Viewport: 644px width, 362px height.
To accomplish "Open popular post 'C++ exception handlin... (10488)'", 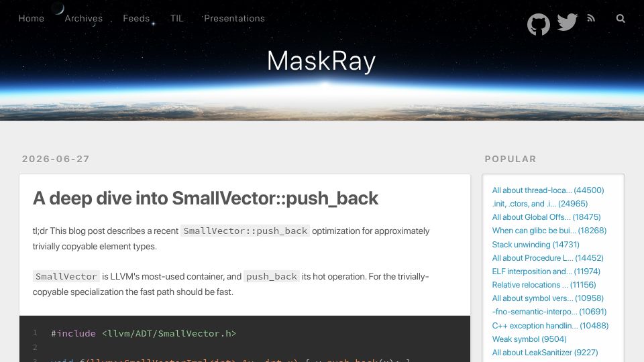I will coord(550,326).
